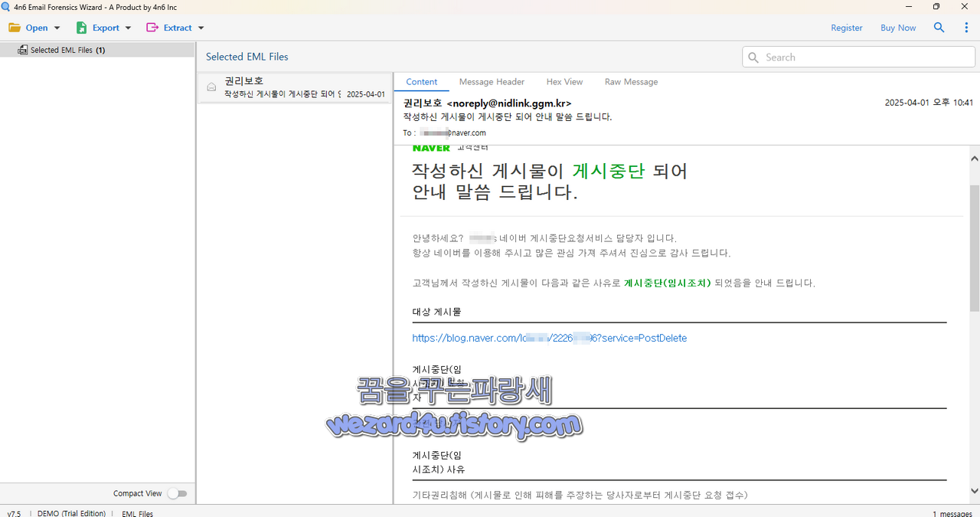Close the 4n6 Email Forensics Wizard window
Screen dimensions: 980x517
click(965, 7)
